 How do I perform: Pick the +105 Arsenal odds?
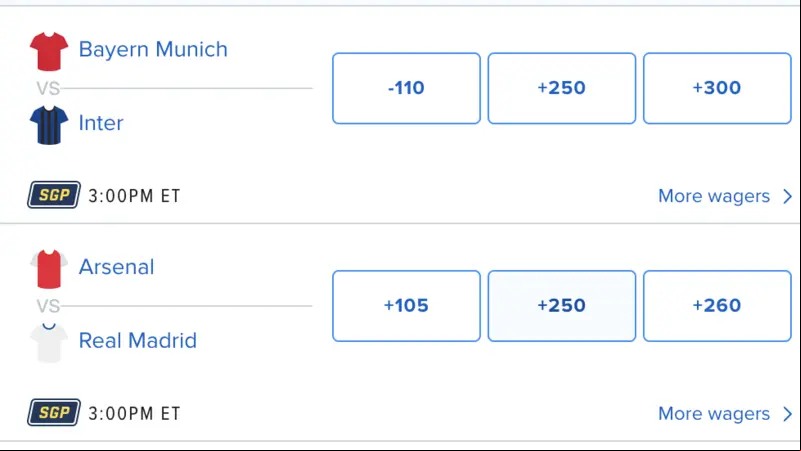406,305
